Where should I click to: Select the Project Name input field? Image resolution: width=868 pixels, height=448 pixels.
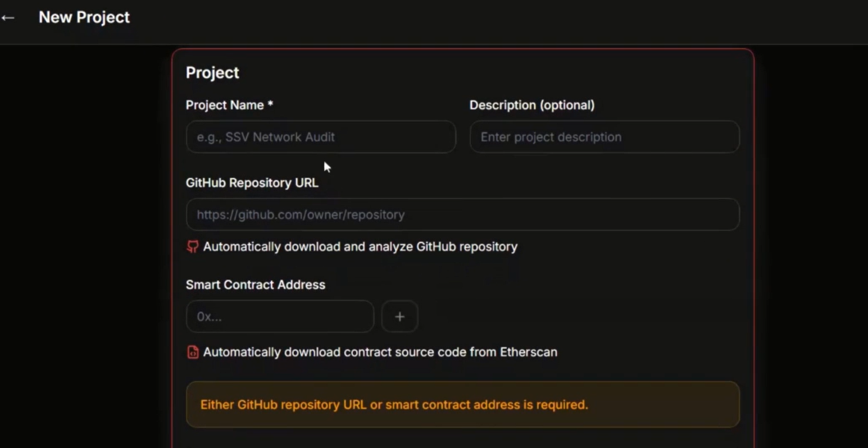(320, 136)
